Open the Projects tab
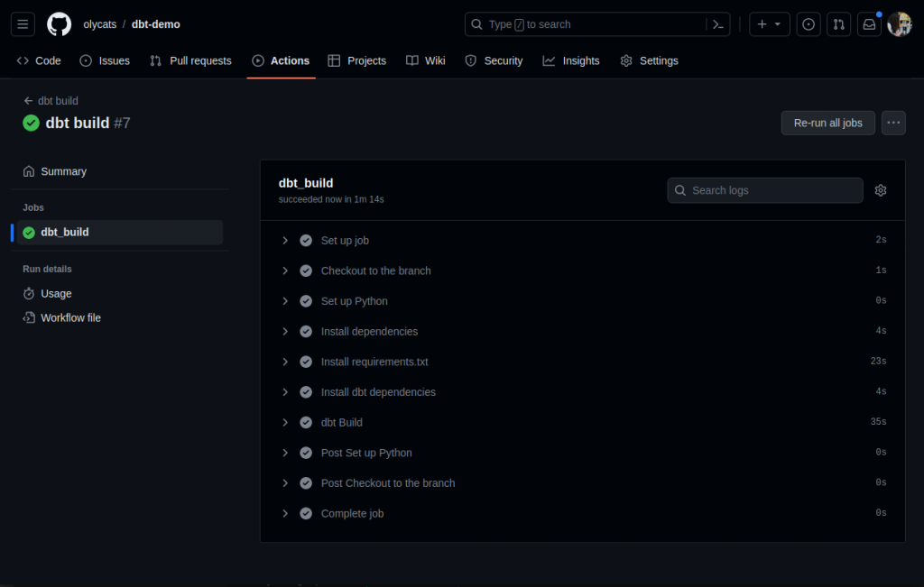 [x=357, y=60]
